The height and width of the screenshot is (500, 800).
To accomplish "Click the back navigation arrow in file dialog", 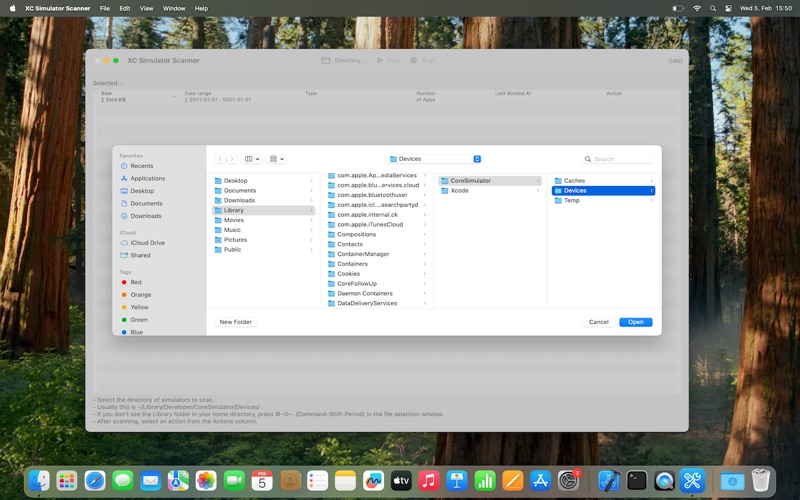I will point(220,159).
